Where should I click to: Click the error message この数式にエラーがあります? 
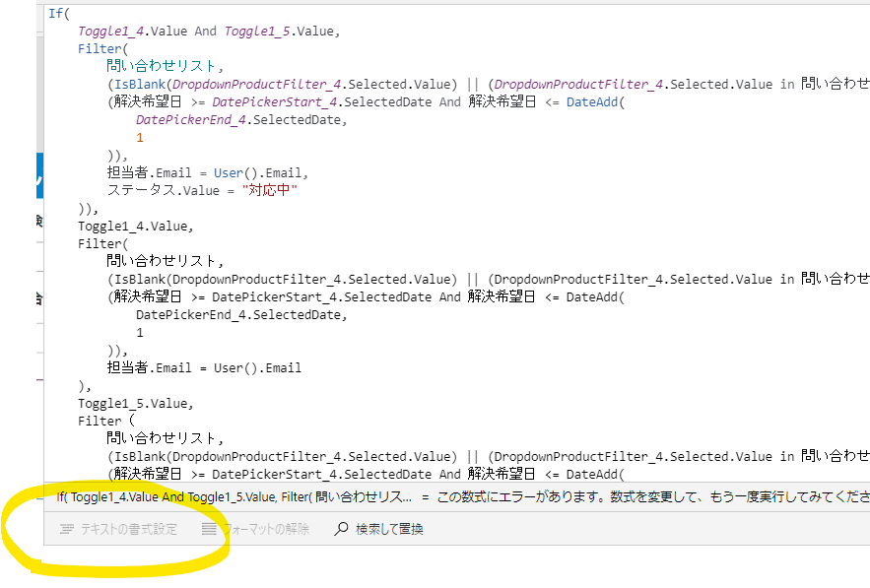pos(653,497)
